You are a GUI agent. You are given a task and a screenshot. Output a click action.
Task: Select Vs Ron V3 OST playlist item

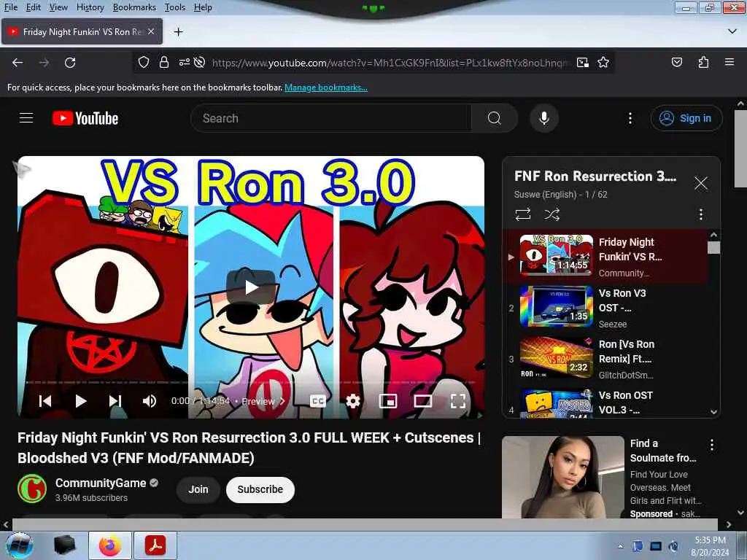(x=605, y=308)
